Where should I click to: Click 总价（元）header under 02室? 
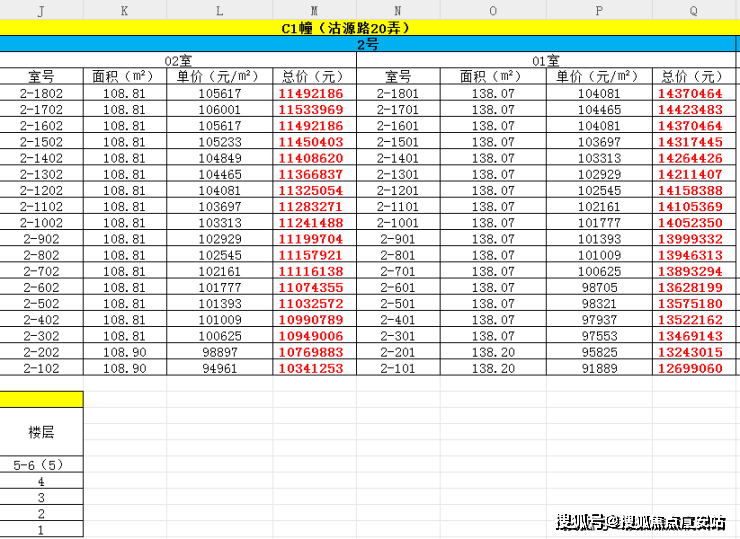point(314,76)
